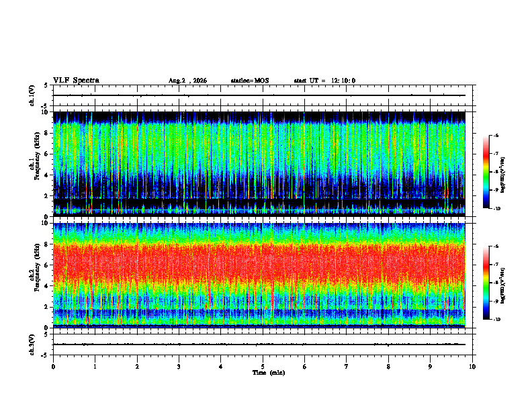Click the ch.2 spectrogram red band area
This screenshot has width=532, height=411.
tap(259, 263)
